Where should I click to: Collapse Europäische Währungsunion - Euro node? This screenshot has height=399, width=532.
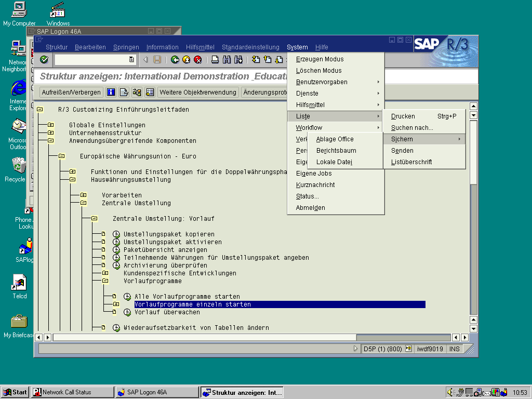pos(61,156)
